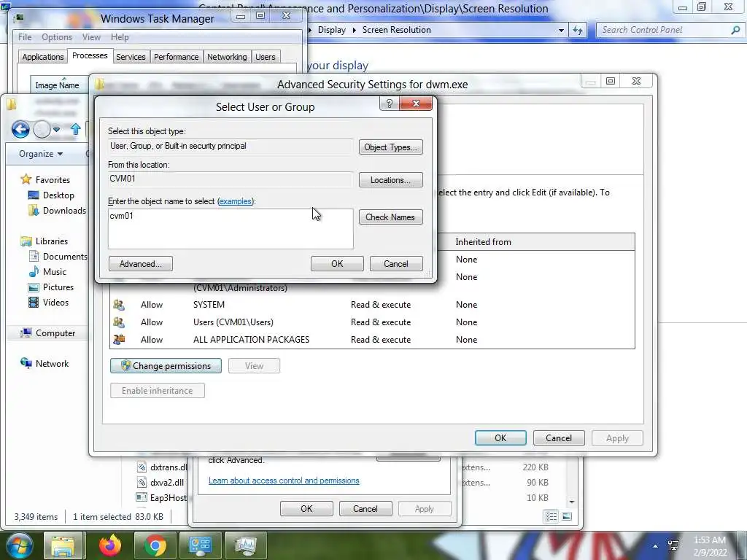This screenshot has height=560, width=747.
Task: Switch Explorer to details view icon
Action: coord(551,517)
